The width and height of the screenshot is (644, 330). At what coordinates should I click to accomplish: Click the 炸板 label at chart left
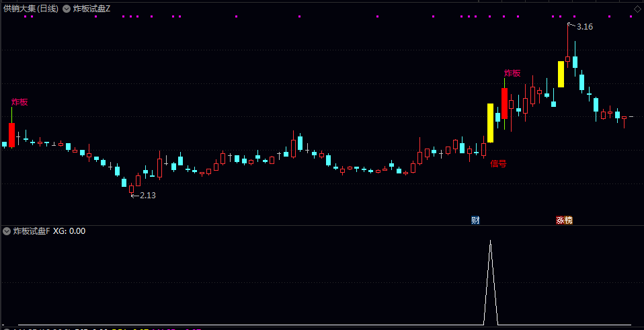tap(19, 101)
